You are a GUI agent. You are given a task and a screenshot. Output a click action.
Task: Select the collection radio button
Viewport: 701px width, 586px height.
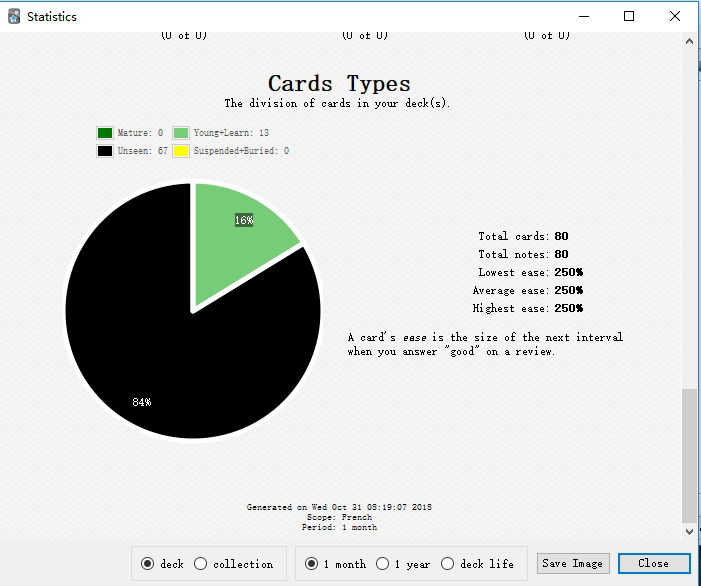pyautogui.click(x=233, y=564)
